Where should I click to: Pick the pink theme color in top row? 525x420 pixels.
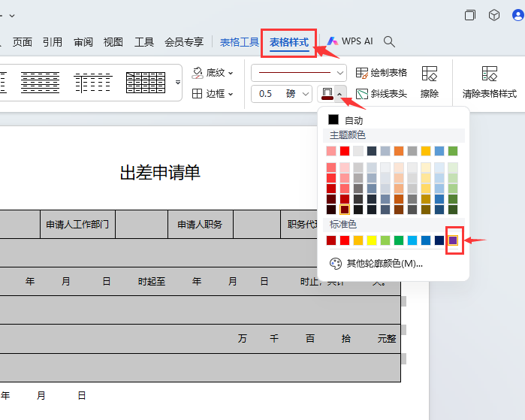(331, 151)
